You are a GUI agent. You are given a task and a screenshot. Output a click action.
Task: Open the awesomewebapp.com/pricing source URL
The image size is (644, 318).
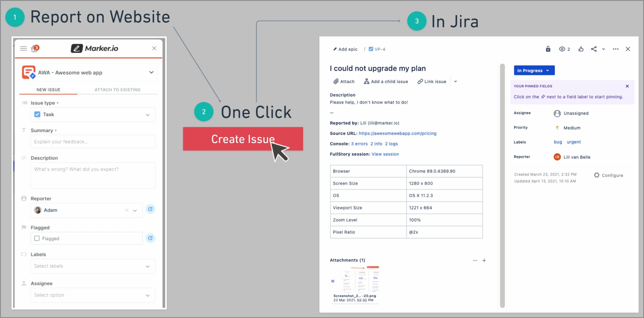(x=397, y=133)
